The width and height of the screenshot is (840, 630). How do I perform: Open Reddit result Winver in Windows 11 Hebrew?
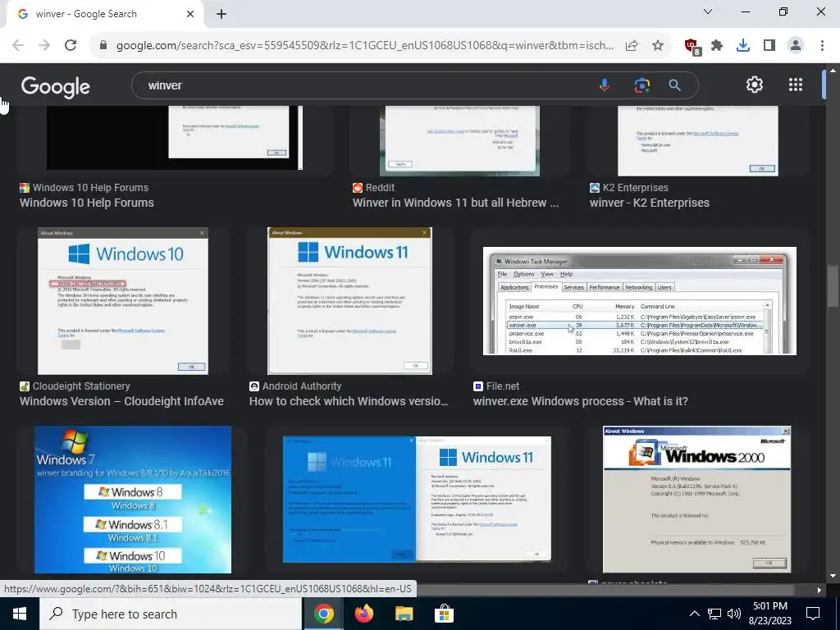(x=456, y=203)
